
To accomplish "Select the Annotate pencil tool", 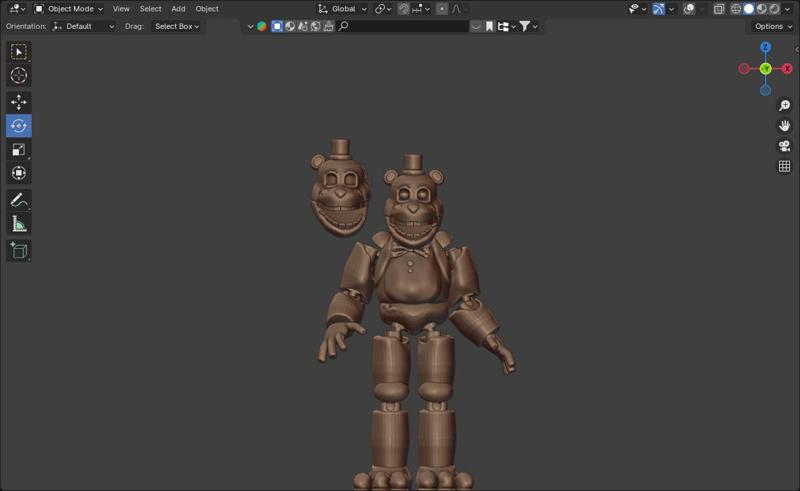I will [x=19, y=200].
